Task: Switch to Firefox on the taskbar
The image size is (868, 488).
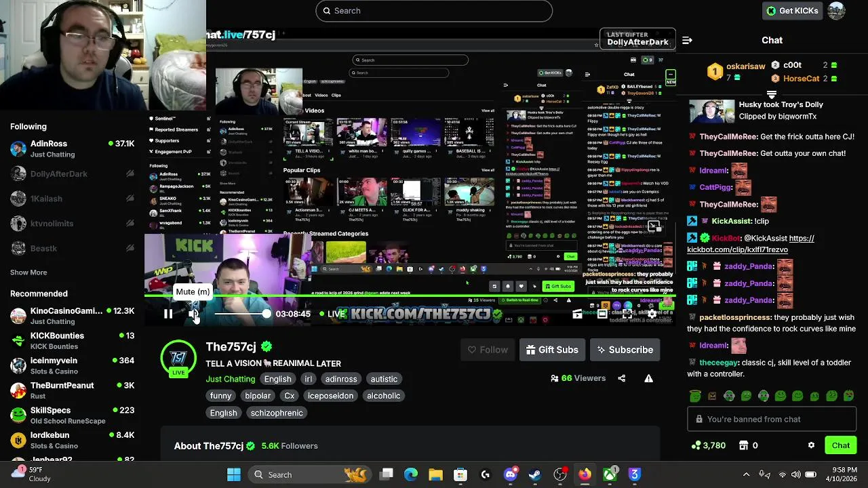Action: pos(585,474)
